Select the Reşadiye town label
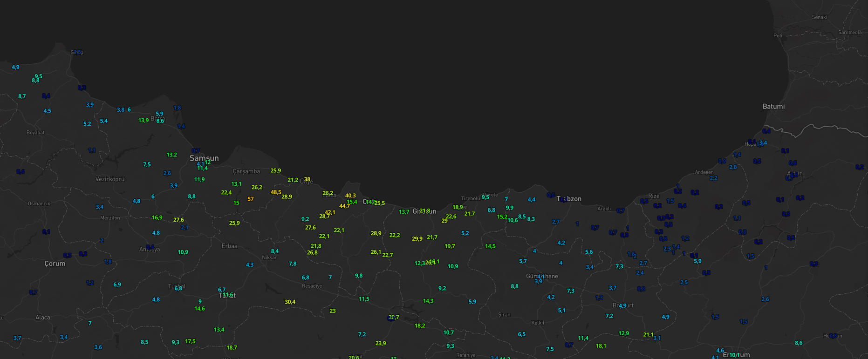Viewport: 868px width, 359px height. (x=312, y=286)
